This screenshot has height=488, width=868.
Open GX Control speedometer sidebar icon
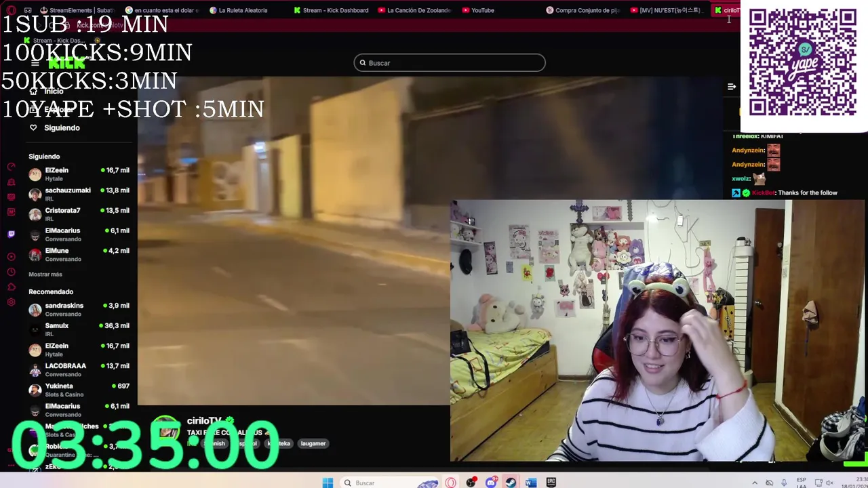pos(11,166)
